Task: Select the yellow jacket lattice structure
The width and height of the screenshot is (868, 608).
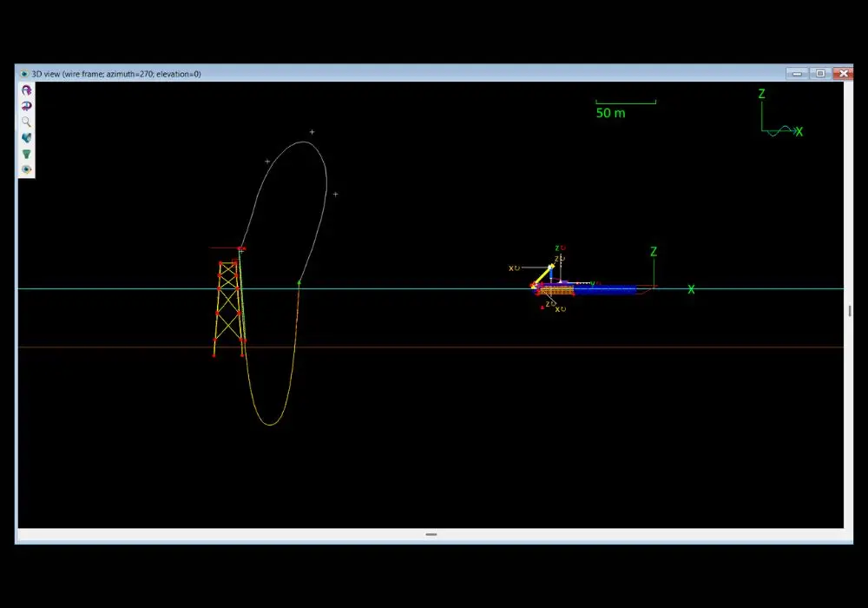Action: 228,307
